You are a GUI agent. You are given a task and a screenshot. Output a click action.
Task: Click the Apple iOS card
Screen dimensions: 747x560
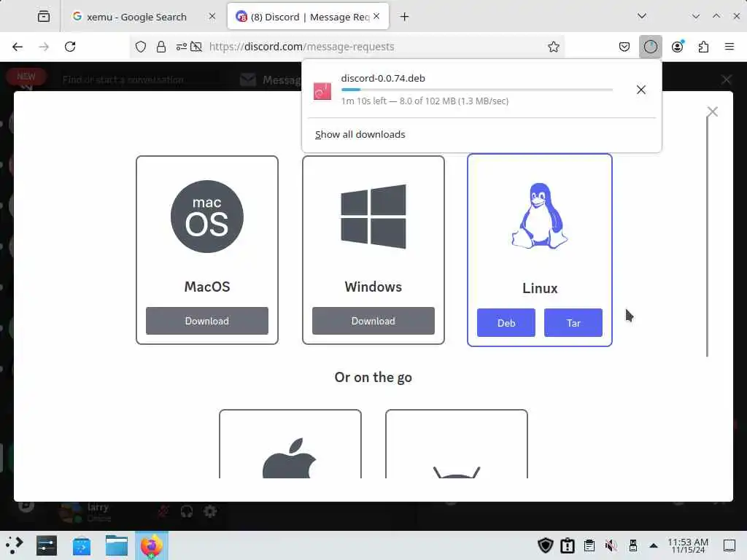tap(290, 444)
